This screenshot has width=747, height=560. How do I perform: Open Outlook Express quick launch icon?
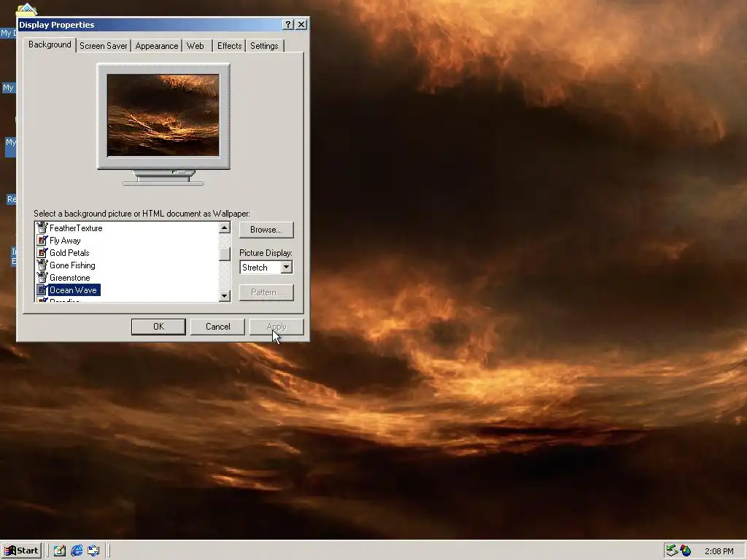click(93, 551)
